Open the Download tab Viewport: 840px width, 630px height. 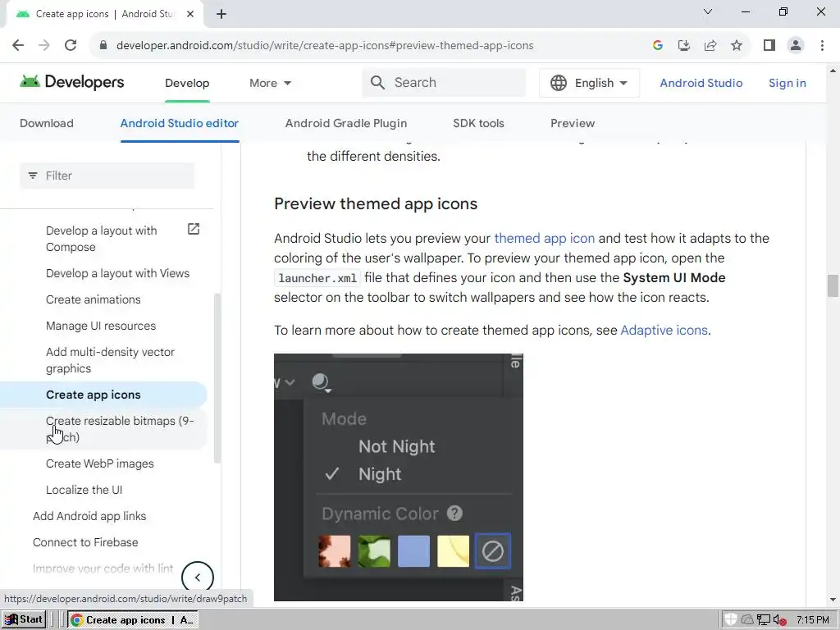click(47, 123)
